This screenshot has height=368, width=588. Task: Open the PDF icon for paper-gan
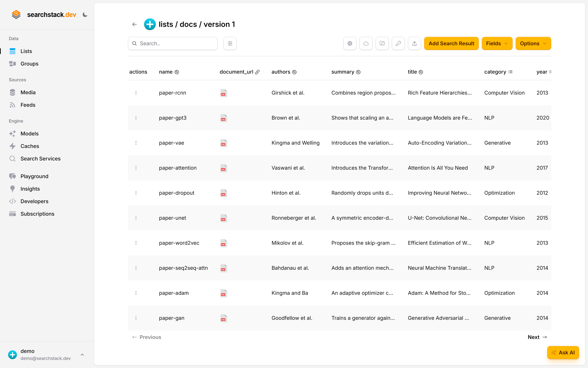pyautogui.click(x=224, y=318)
